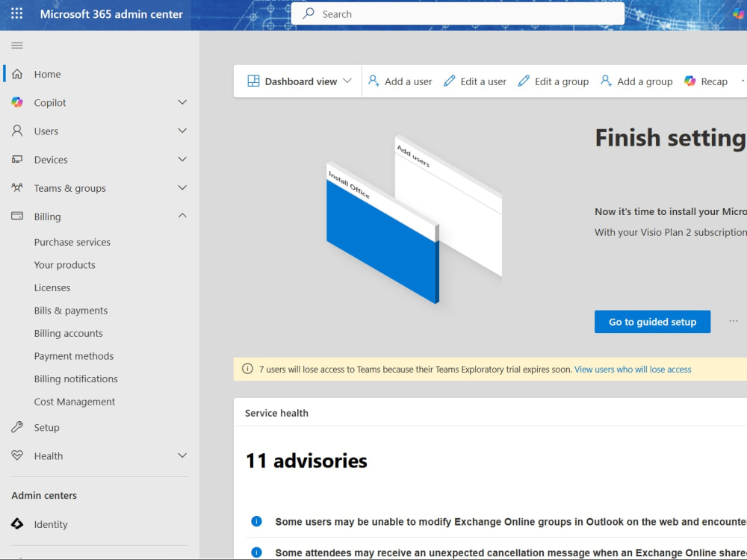Open Your products under Billing
Viewport: 747px width, 560px height.
pyautogui.click(x=64, y=265)
